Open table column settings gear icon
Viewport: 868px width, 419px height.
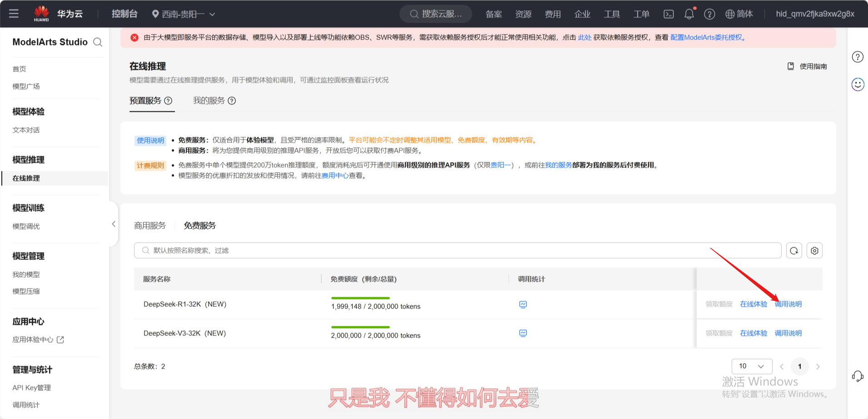(814, 251)
